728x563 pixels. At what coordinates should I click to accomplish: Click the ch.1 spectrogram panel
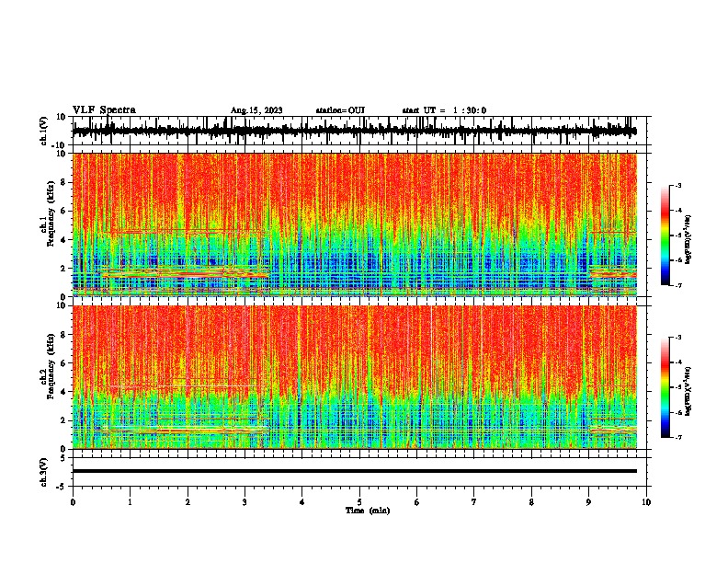click(x=354, y=224)
